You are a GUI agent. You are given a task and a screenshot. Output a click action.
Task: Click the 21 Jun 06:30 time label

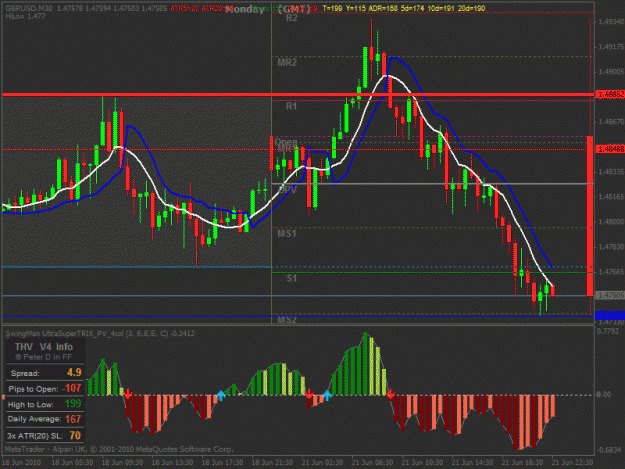(372, 462)
